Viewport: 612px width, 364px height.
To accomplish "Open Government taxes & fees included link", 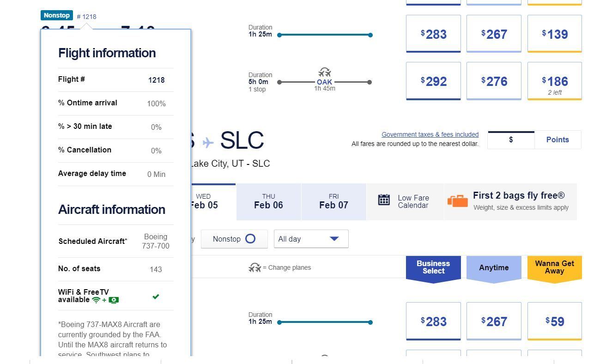I will [430, 134].
